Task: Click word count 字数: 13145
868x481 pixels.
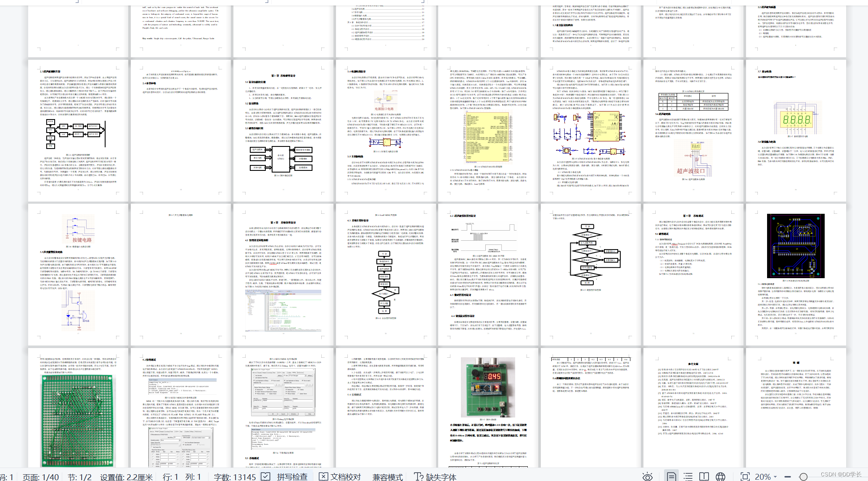Action: pos(235,476)
